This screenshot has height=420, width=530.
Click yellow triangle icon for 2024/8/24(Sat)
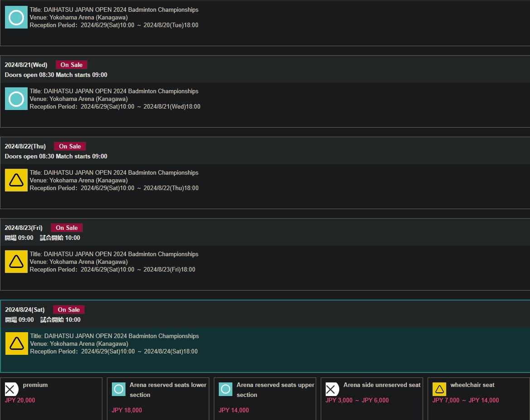coord(17,344)
